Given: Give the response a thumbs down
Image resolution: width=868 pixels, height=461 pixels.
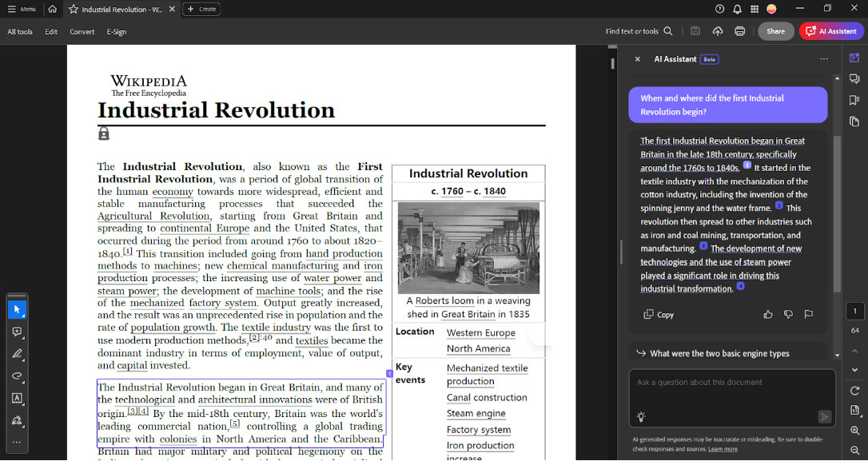Looking at the screenshot, I should pos(788,314).
